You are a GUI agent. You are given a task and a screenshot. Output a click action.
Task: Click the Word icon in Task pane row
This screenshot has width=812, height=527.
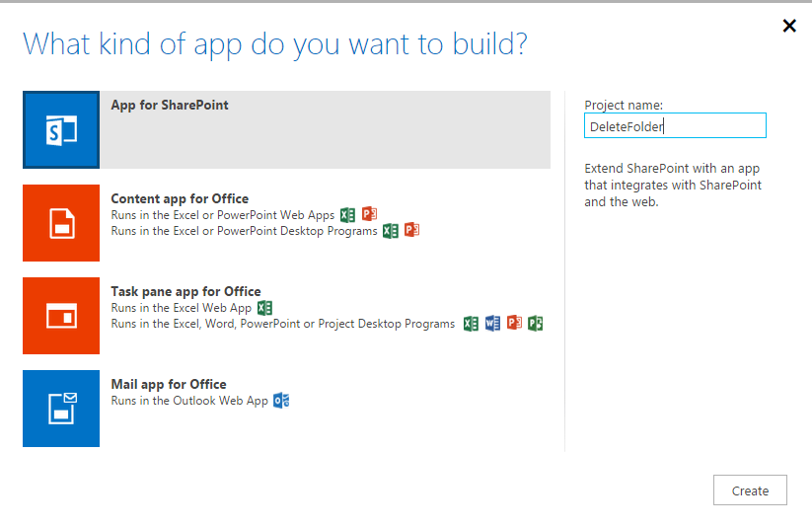pyautogui.click(x=492, y=324)
